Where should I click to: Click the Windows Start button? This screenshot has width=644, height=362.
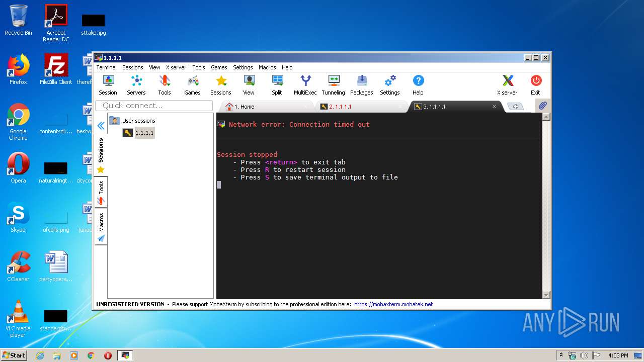[14, 355]
